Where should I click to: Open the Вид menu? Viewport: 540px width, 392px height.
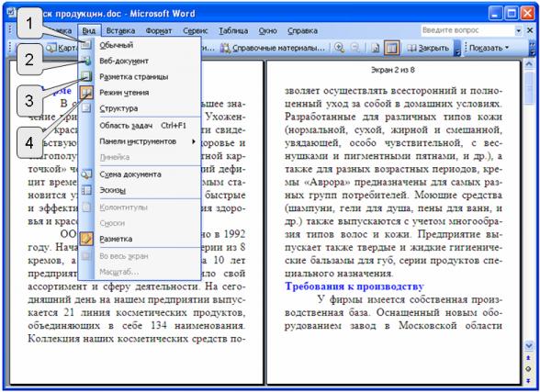point(89,30)
